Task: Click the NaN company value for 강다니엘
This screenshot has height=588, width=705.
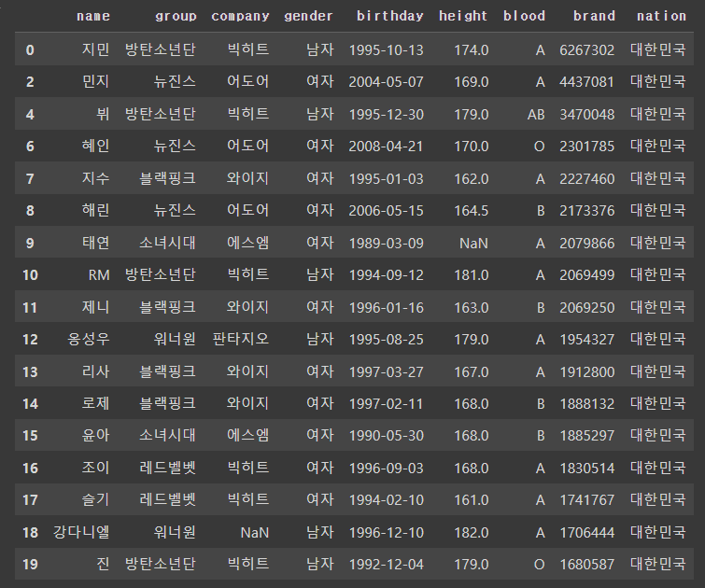Action: click(255, 533)
